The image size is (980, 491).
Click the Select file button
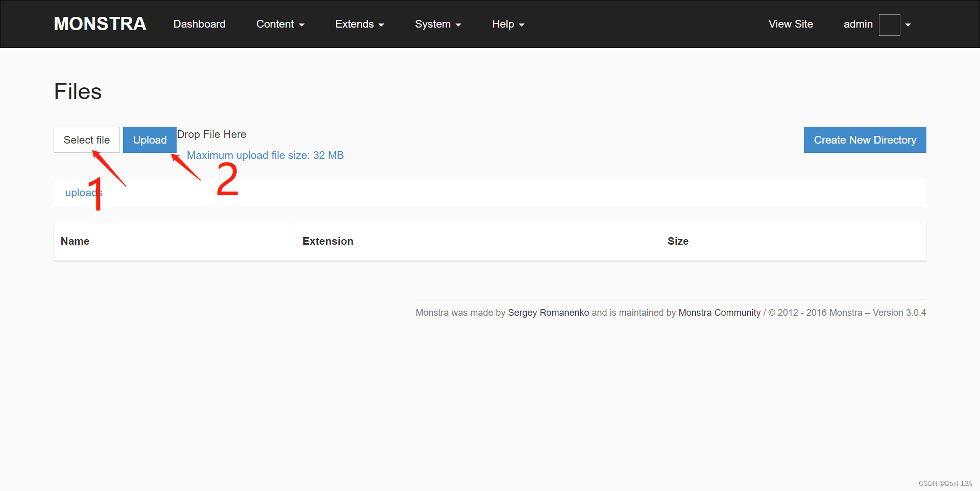pos(86,139)
